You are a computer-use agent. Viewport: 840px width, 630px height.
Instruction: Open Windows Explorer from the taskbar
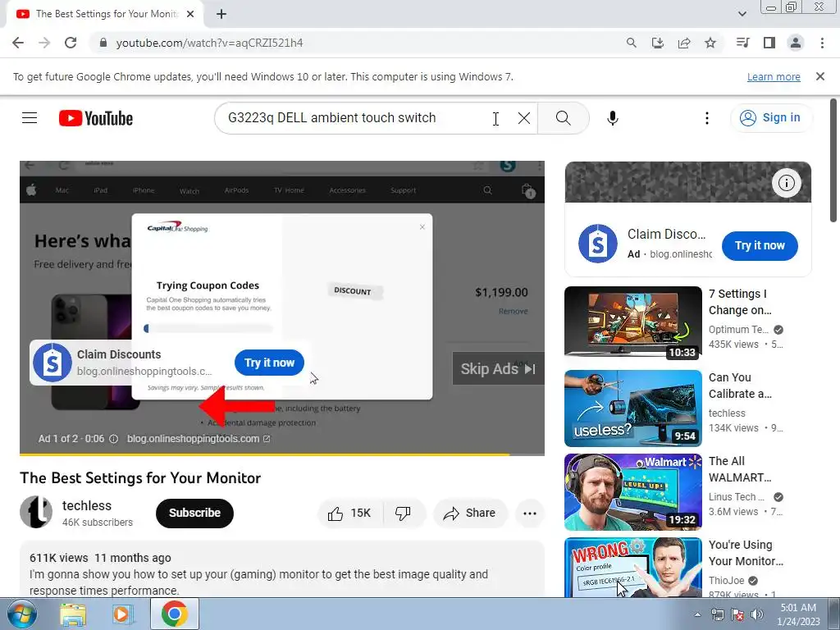[x=73, y=614]
